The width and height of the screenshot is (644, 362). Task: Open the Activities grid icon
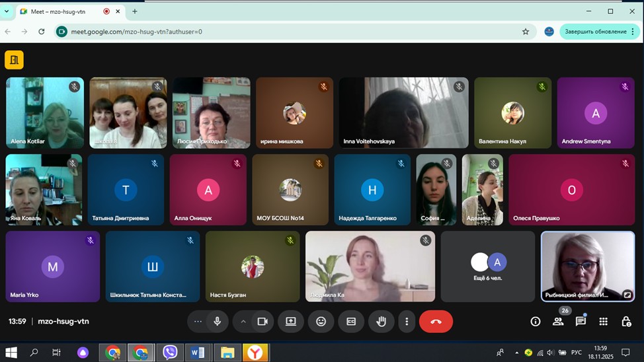tap(603, 322)
